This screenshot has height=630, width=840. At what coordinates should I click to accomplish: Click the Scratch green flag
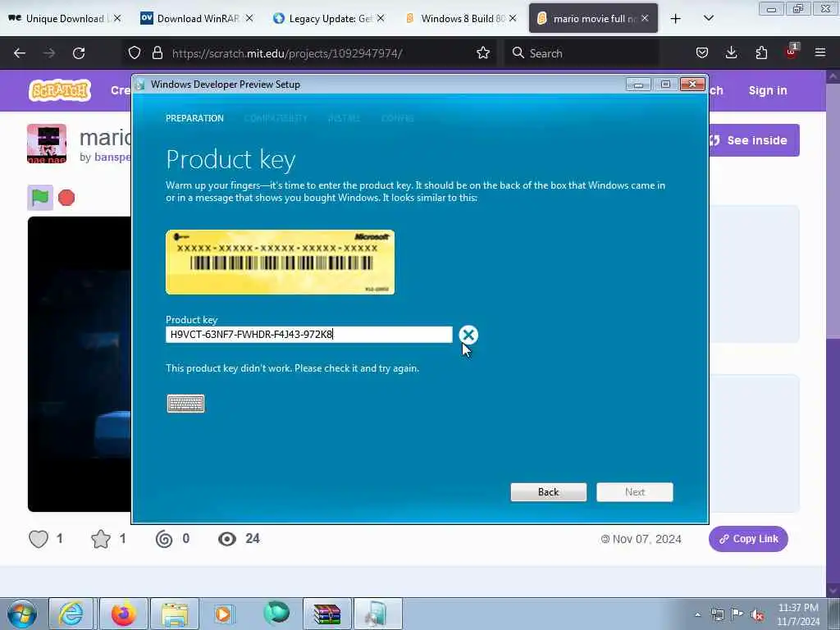pos(40,198)
